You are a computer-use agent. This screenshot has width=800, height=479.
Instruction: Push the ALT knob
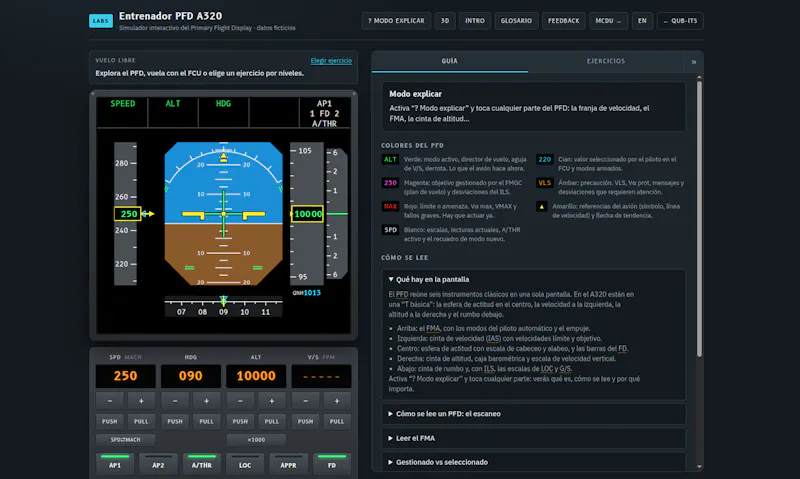click(x=240, y=421)
